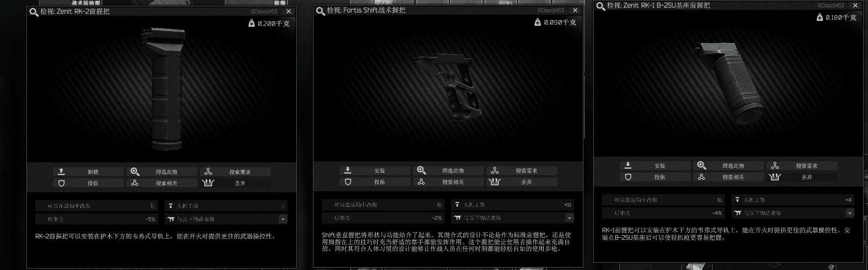Click 丢弃 crown icon in Fortis Shift window
The width and height of the screenshot is (868, 270).
495,181
